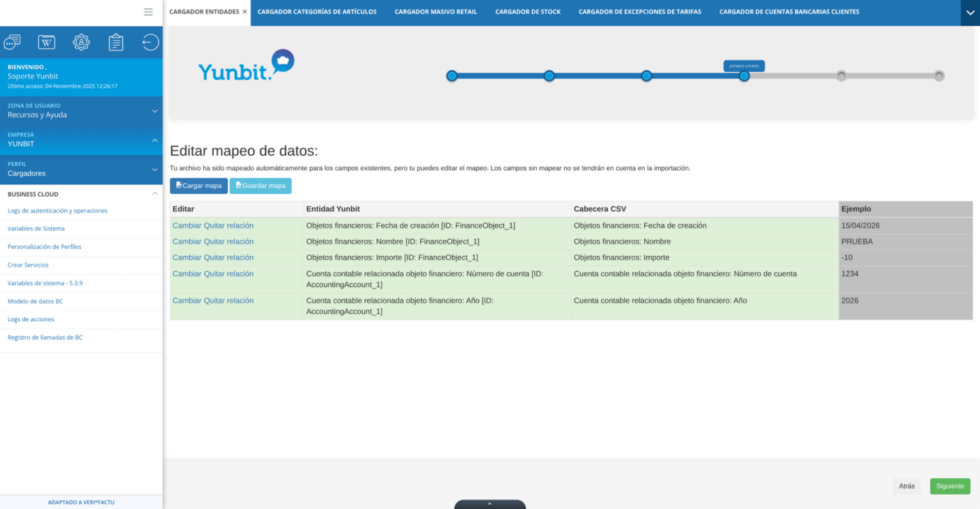
Task: Open the chat messages icon in sidebar
Action: (x=12, y=42)
